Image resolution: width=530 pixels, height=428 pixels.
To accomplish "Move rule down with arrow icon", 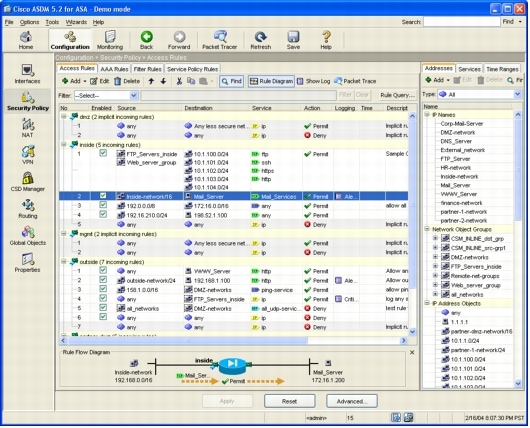I will (163, 81).
